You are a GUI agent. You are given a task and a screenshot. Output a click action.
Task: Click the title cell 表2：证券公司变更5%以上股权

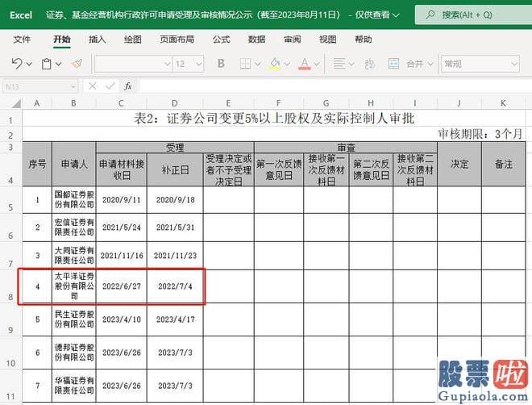tap(274, 118)
